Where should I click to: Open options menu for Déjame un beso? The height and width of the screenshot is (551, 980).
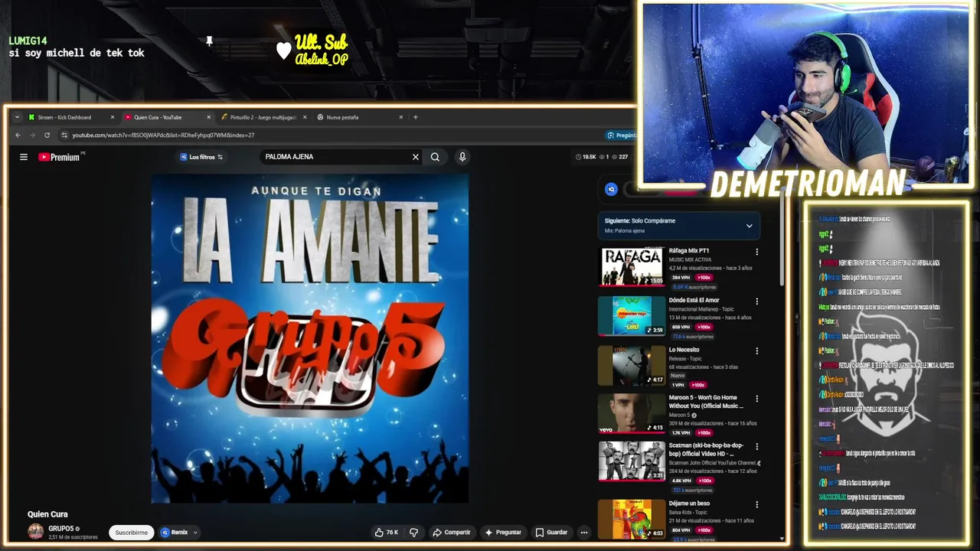756,504
